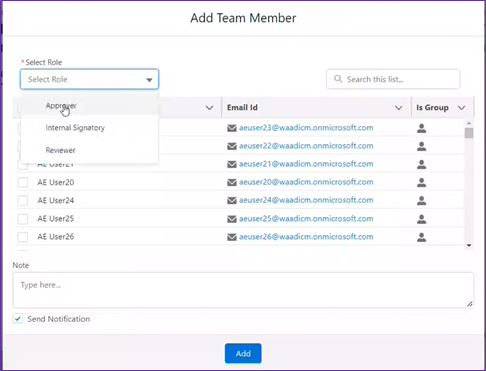
Task: Click the user list scrollbar thumb
Action: [469, 133]
